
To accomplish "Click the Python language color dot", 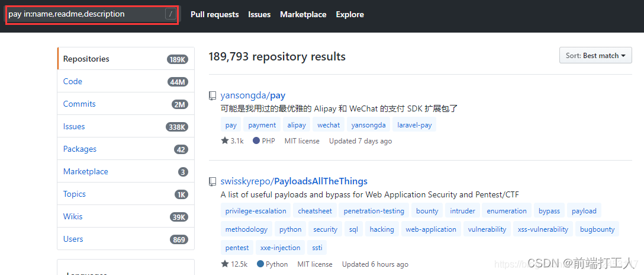I will 260,264.
